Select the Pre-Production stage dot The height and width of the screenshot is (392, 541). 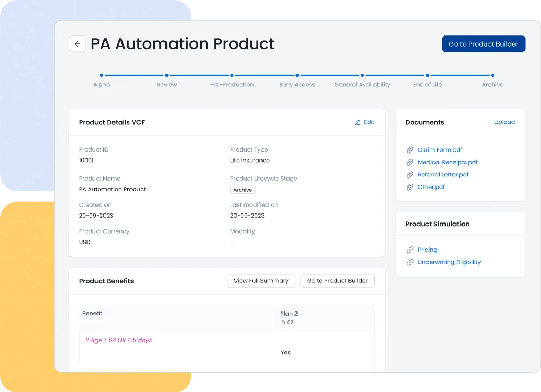tap(232, 75)
